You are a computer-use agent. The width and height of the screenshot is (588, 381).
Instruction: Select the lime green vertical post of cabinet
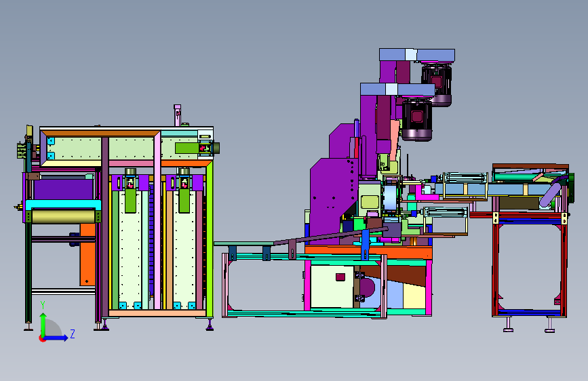click(x=210, y=240)
